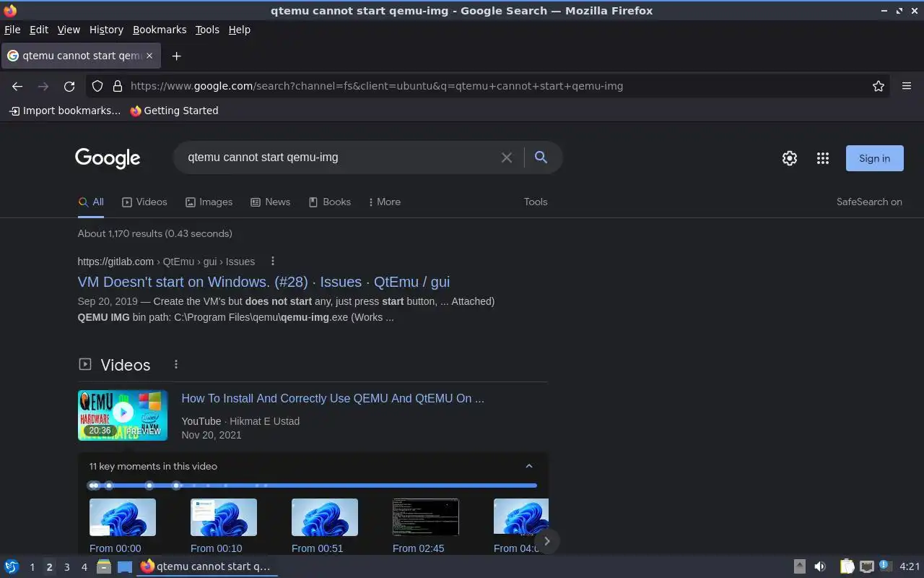Viewport: 924px width, 578px height.
Task: Expand the More search filters
Action: 384,202
